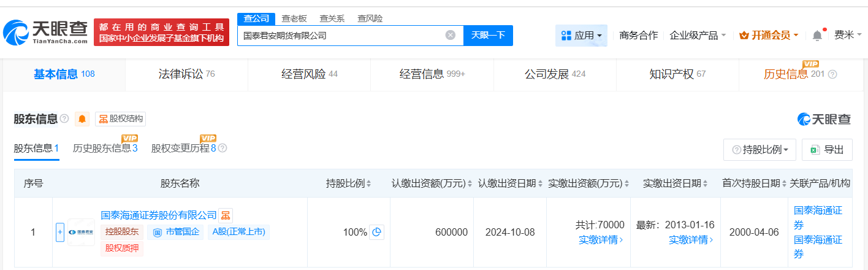
Task: Click the orange shareholder alert bell
Action: tap(82, 119)
